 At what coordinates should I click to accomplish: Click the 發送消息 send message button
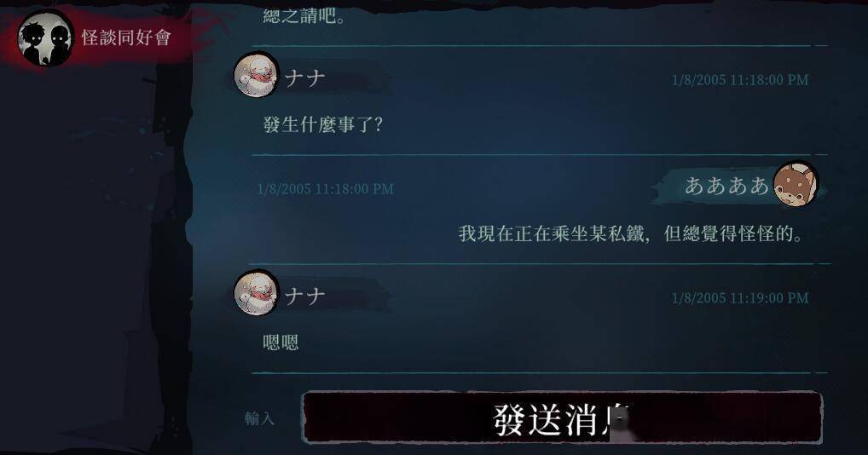561,418
